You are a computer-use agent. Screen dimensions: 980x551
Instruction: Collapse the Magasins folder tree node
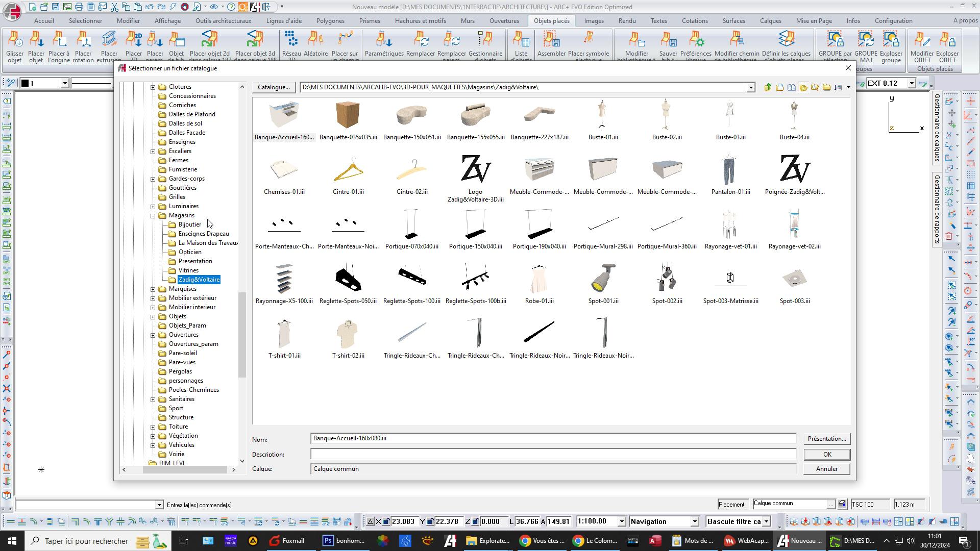tap(153, 215)
